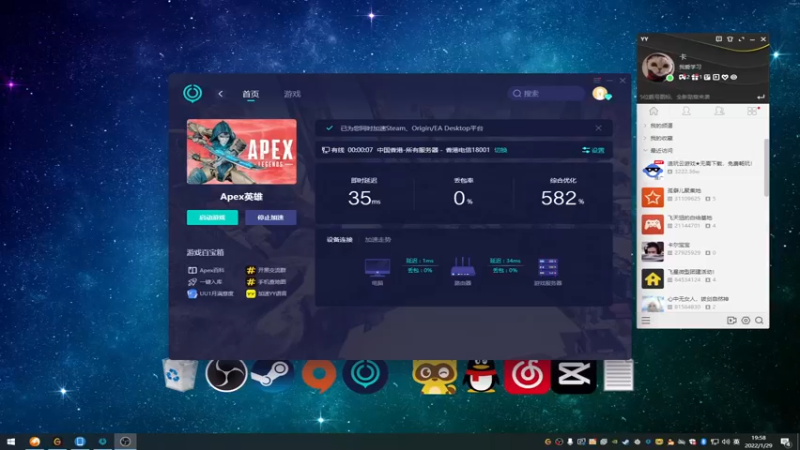Open YY channel 27925929 in recent list
This screenshot has width=800, height=450.
coord(703,251)
